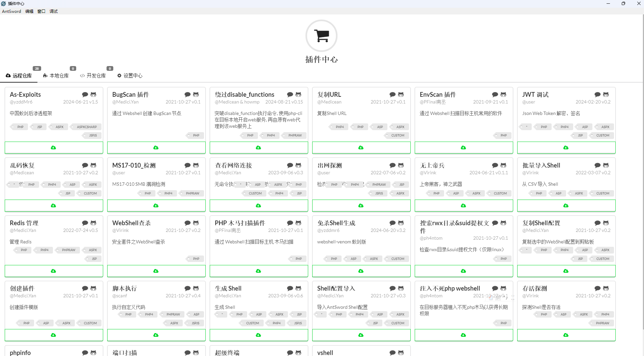Download the MS17-010_检测 plugin
644x356 pixels.
click(x=156, y=206)
